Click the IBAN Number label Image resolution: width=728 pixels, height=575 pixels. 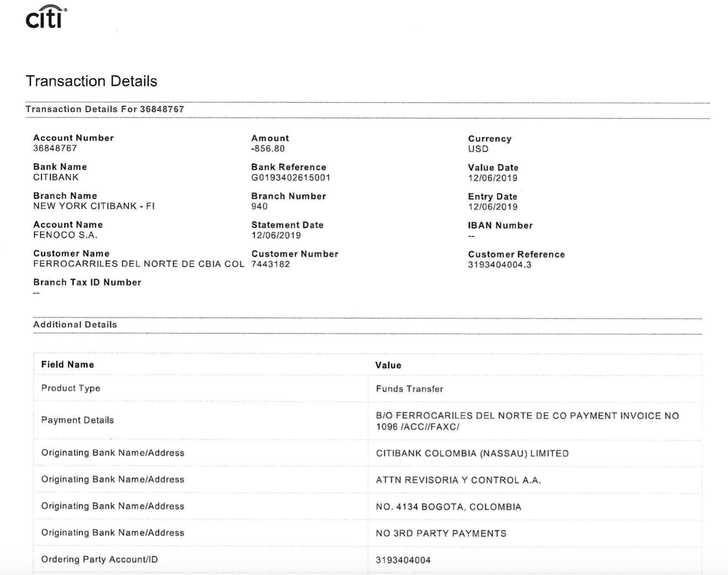501,226
